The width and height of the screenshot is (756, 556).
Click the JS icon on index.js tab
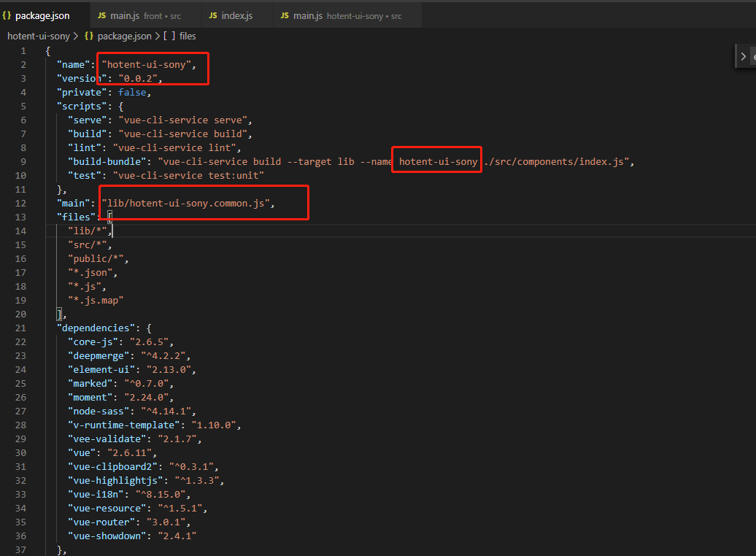tap(213, 15)
